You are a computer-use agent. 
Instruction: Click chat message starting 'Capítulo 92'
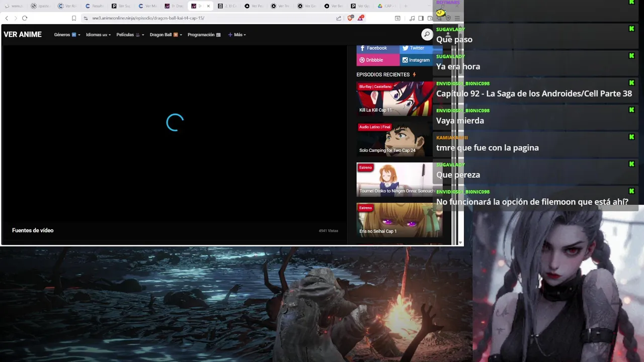point(534,94)
